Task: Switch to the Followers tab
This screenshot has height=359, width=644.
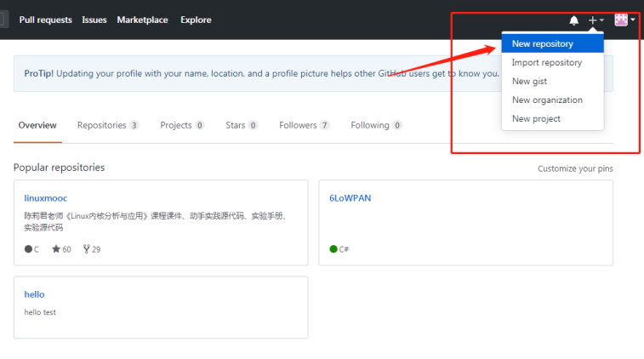Action: tap(305, 125)
